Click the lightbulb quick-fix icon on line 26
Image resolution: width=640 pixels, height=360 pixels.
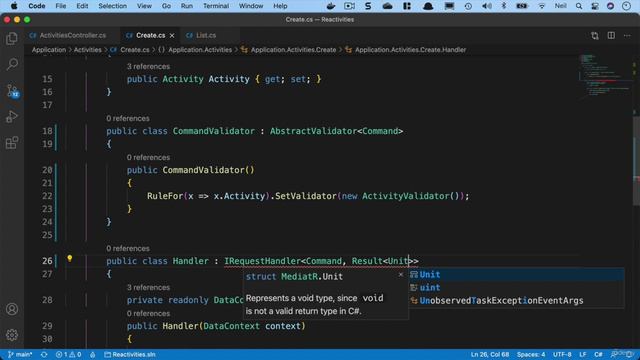pos(70,258)
